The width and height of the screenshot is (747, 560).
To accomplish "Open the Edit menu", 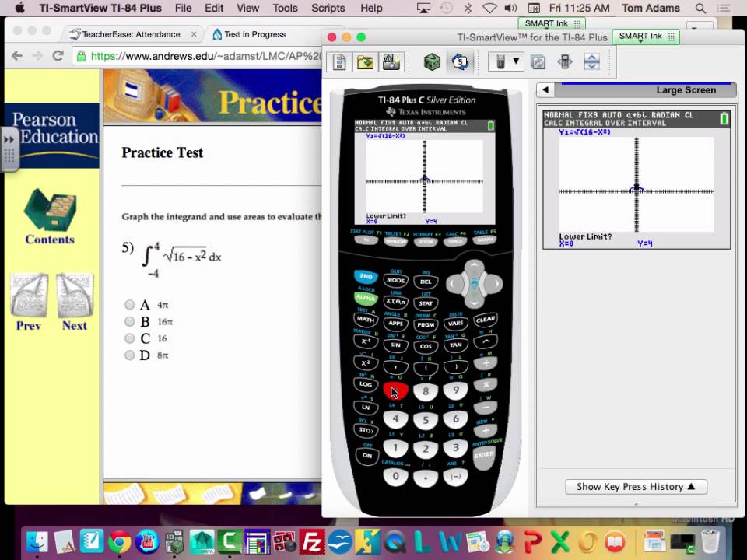I will [x=214, y=8].
